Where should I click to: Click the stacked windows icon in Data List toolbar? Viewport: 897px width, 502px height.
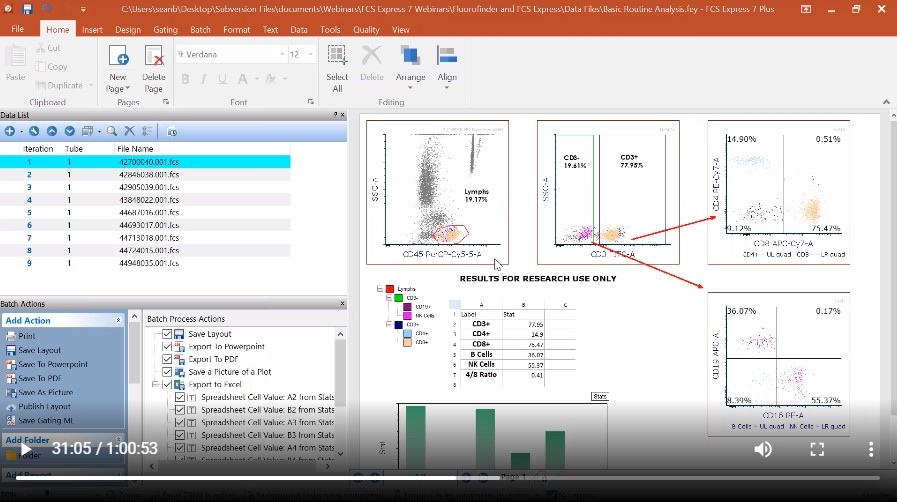tap(88, 132)
